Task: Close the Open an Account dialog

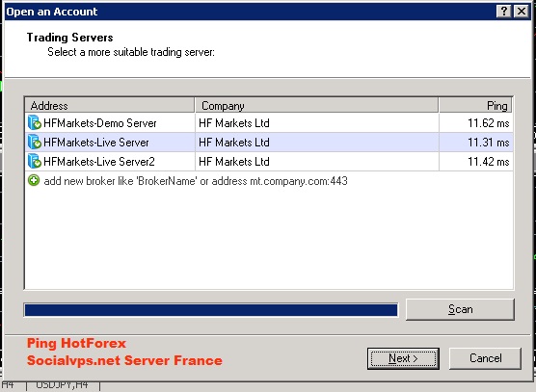Action: coord(522,12)
